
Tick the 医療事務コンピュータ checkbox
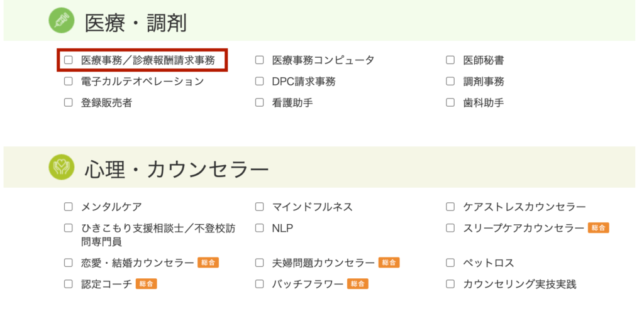tap(260, 60)
